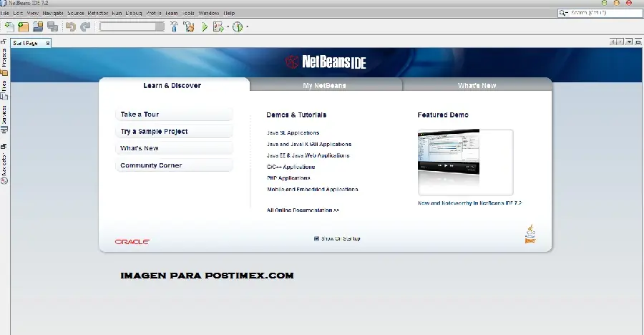Screen dimensions: 644x335
Task: Click the What's New button in the Learn & Discover list
Action: 174,148
